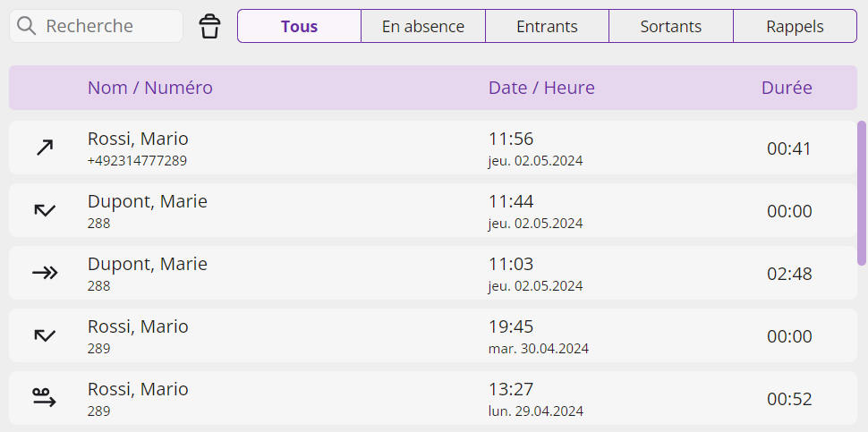The height and width of the screenshot is (432, 868).
Task: Click forwarded call icon for Dupont 11:03
Action: 45,273
